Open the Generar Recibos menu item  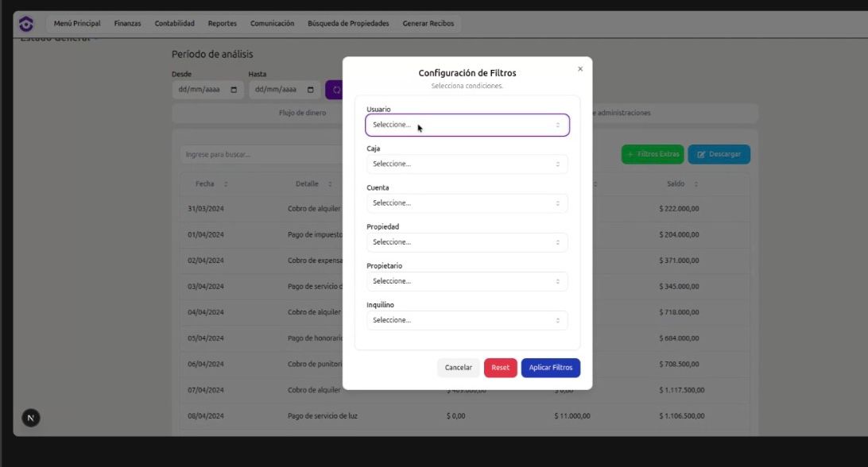click(428, 24)
